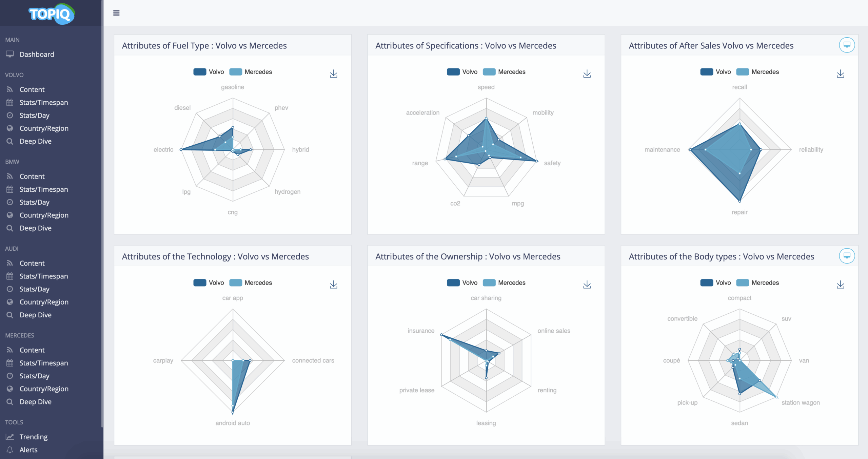Open Mercedes Stats/Day page
The image size is (868, 459).
pyautogui.click(x=34, y=376)
